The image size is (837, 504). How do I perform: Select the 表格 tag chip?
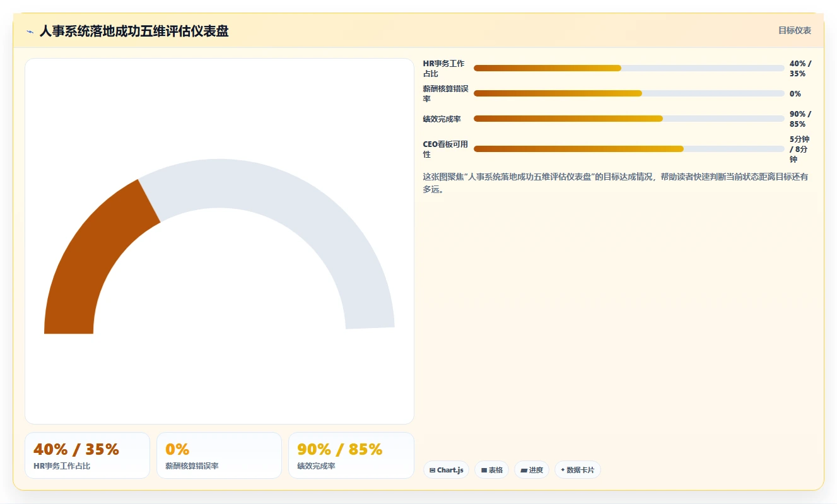point(491,470)
